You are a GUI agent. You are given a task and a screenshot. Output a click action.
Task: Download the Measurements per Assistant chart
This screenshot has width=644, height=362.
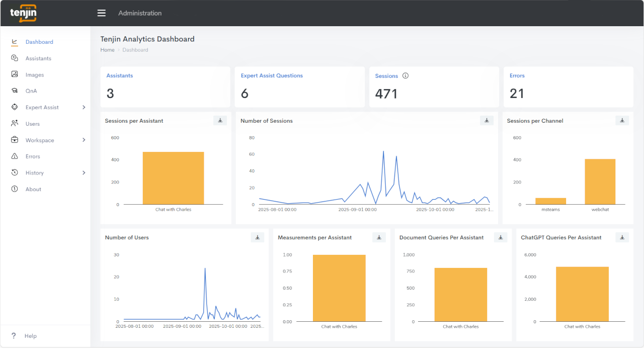[x=379, y=237]
